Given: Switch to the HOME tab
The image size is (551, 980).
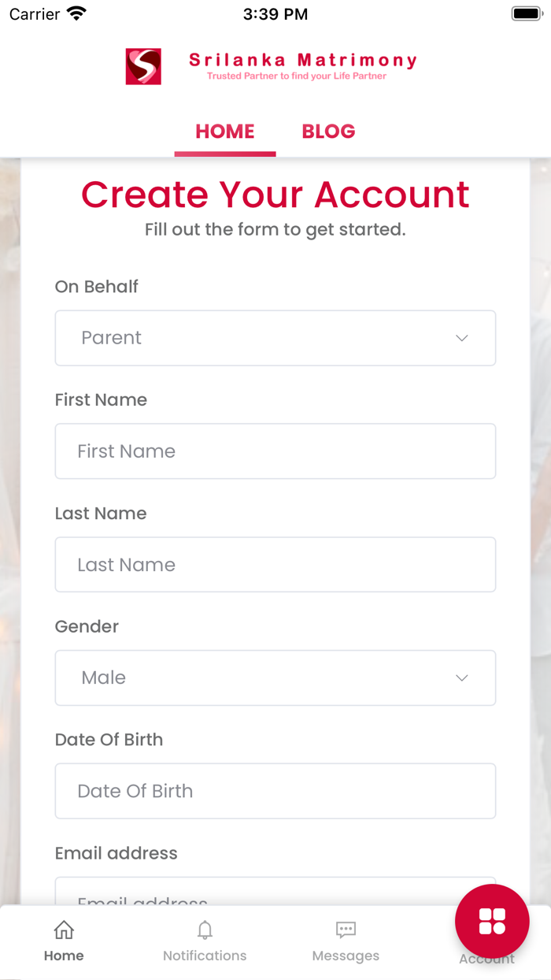Looking at the screenshot, I should (224, 131).
